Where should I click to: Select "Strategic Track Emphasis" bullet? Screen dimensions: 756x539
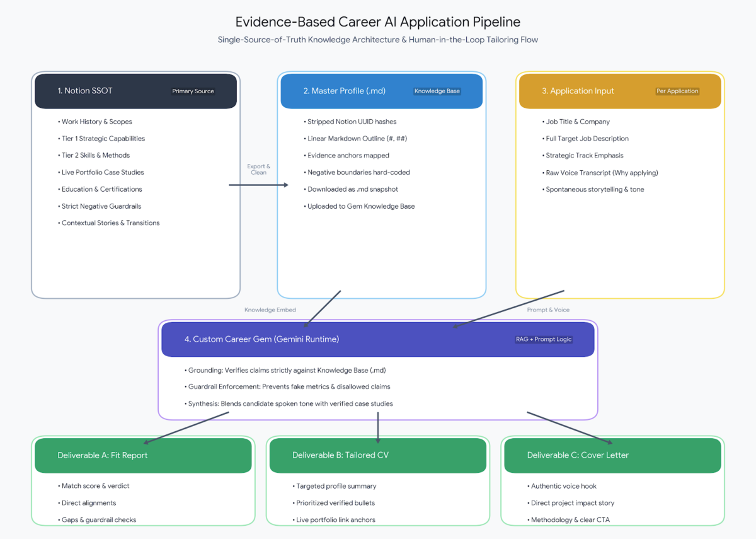pos(583,155)
